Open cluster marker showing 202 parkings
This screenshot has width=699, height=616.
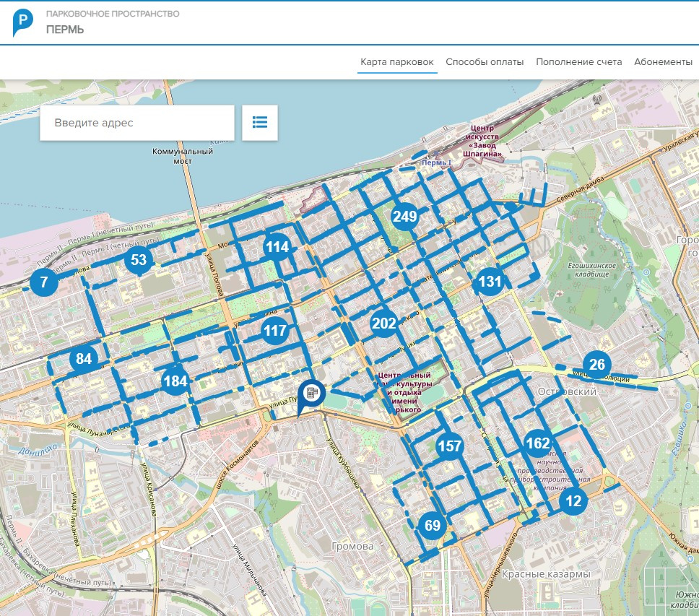(384, 324)
